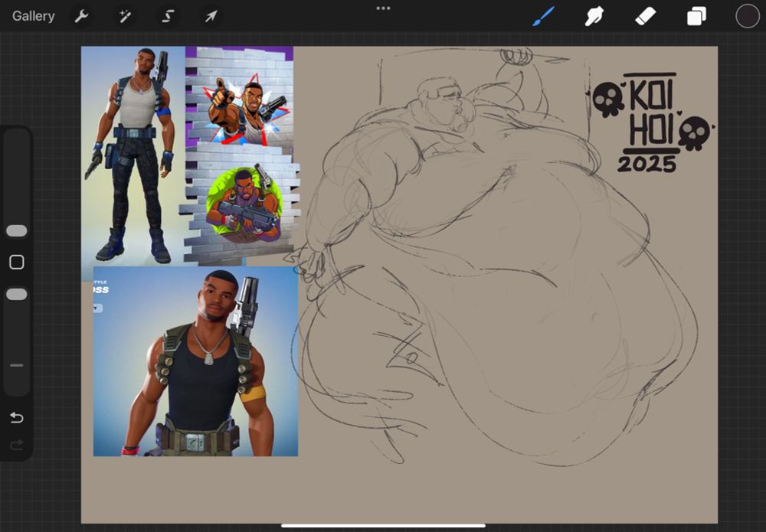Select the Brush tool
The height and width of the screenshot is (532, 766).
(544, 16)
